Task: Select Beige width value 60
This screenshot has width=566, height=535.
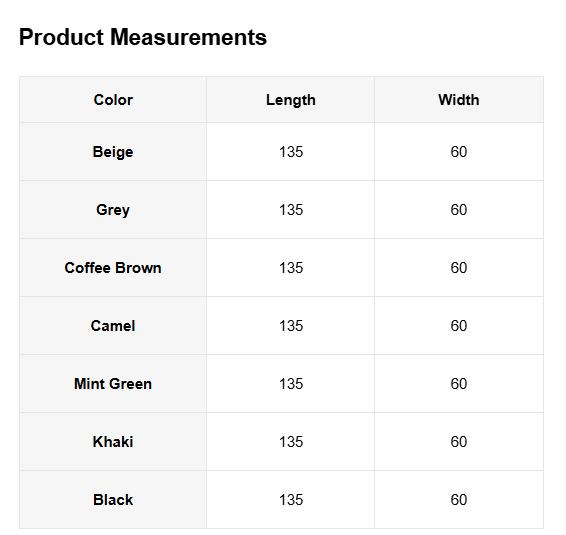Action: [x=459, y=152]
